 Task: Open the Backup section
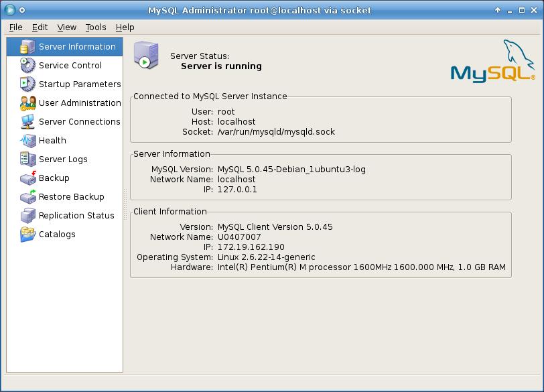pos(64,178)
